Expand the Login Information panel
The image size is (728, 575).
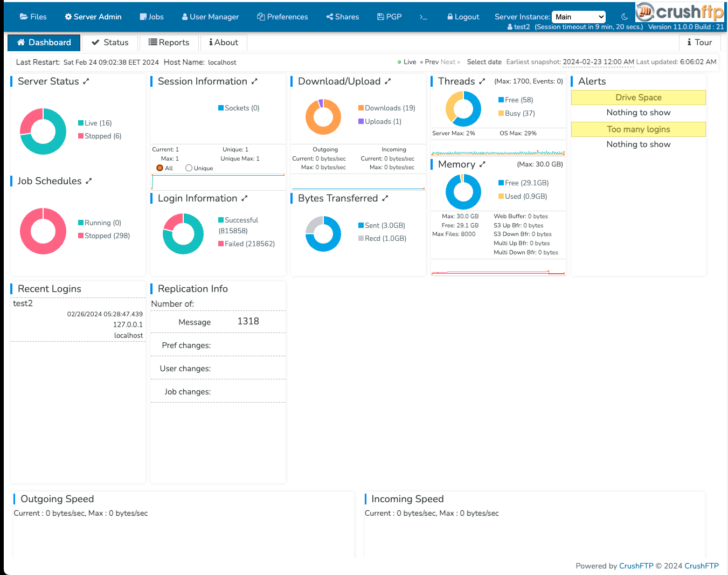pyautogui.click(x=245, y=198)
